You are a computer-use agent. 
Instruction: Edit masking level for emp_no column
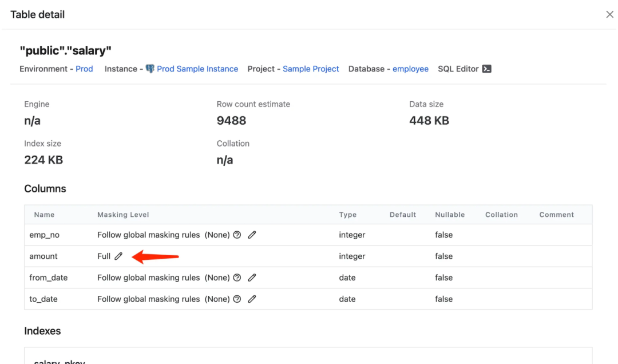click(x=252, y=235)
